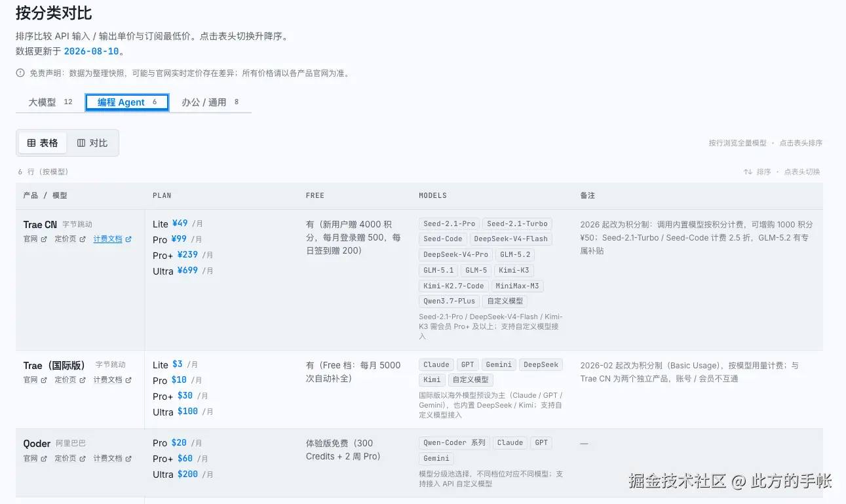Viewport: 846px width, 504px height.
Task: Open the Trae CN 计费文档 link
Action: coord(112,239)
